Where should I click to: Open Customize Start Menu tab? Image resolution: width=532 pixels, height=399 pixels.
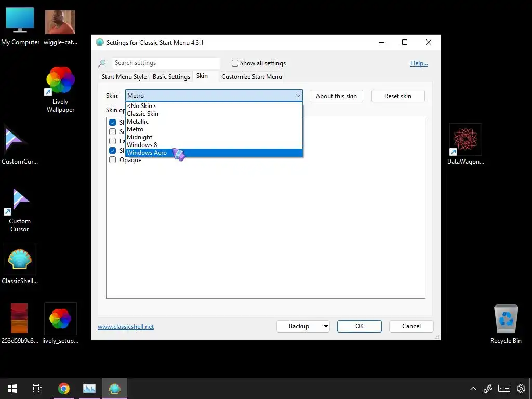coord(252,77)
